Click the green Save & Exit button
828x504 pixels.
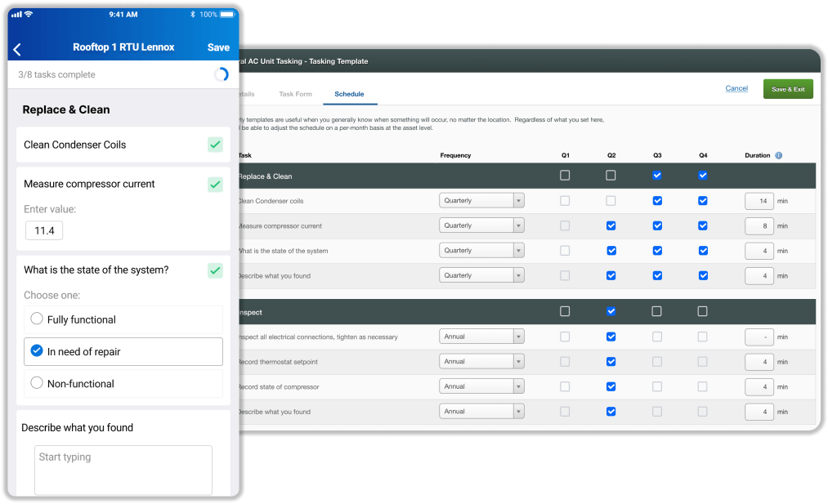pos(787,89)
